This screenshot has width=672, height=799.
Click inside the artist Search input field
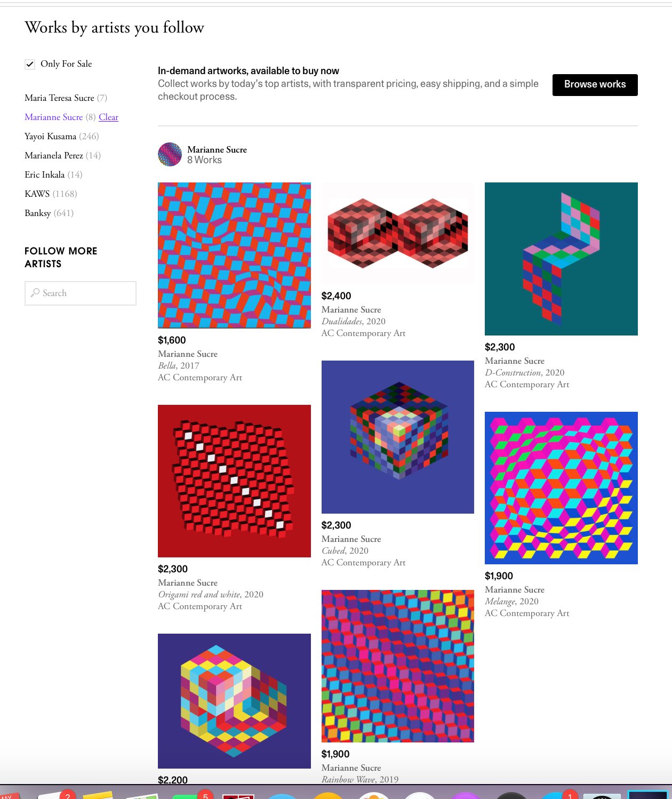[x=80, y=293]
